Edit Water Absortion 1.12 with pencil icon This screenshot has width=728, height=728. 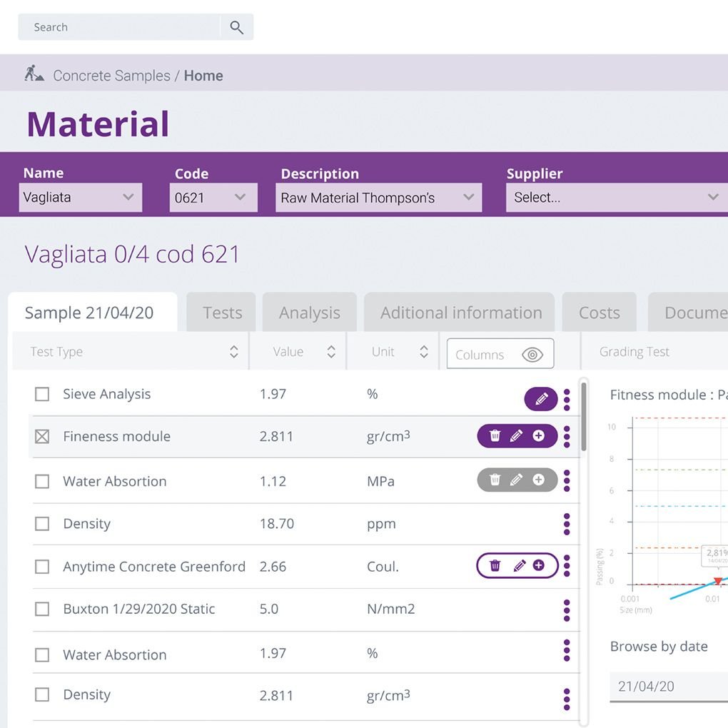tap(517, 480)
